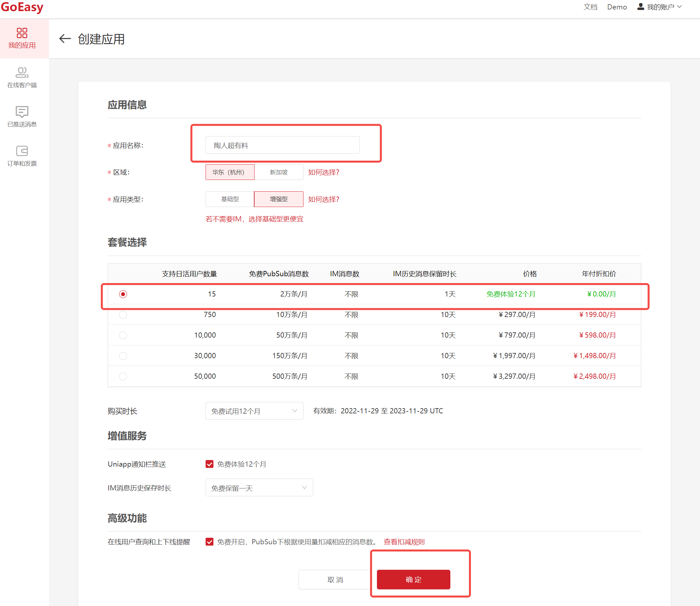
Task: Choose region 华东（杭州）
Action: pyautogui.click(x=230, y=172)
